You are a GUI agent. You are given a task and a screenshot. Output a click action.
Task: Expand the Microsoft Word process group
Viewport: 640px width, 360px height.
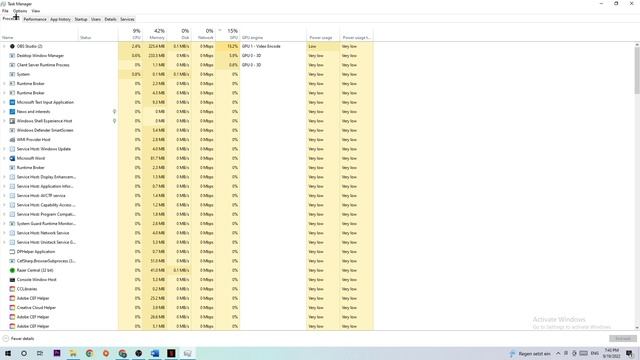pos(4,158)
